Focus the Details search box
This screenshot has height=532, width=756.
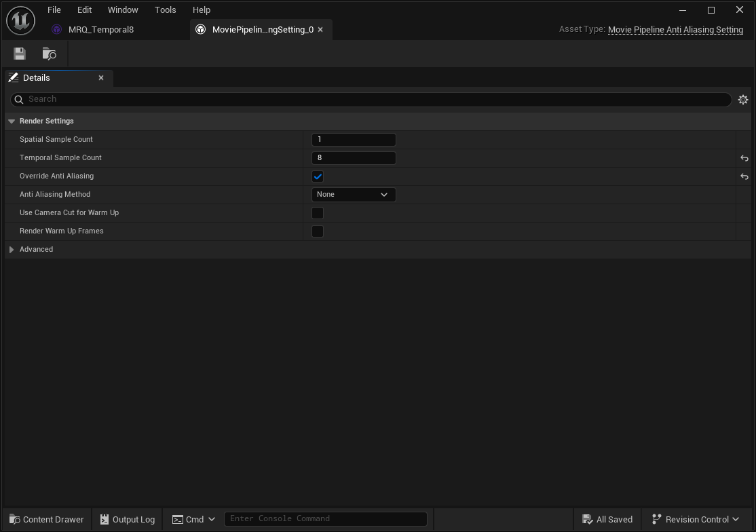[371, 99]
